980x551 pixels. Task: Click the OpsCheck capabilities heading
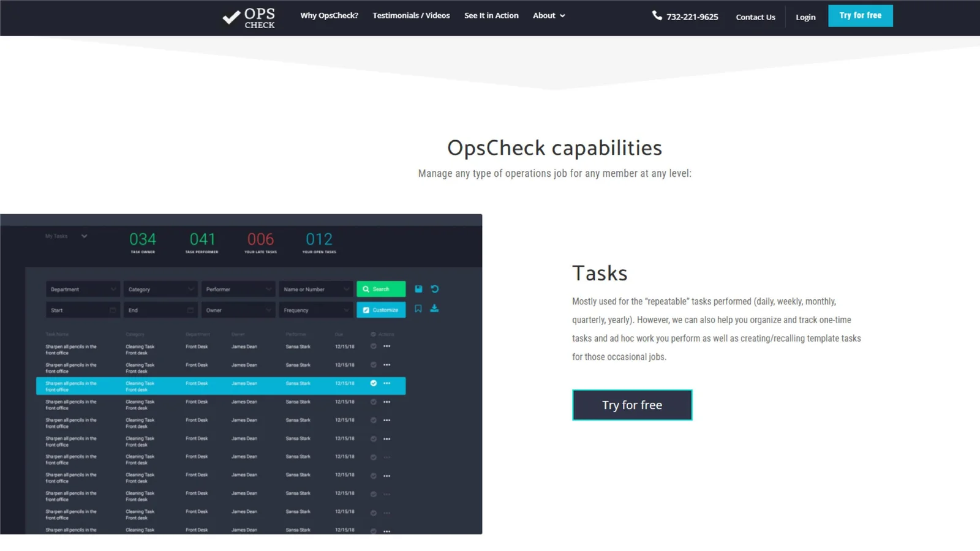click(554, 148)
